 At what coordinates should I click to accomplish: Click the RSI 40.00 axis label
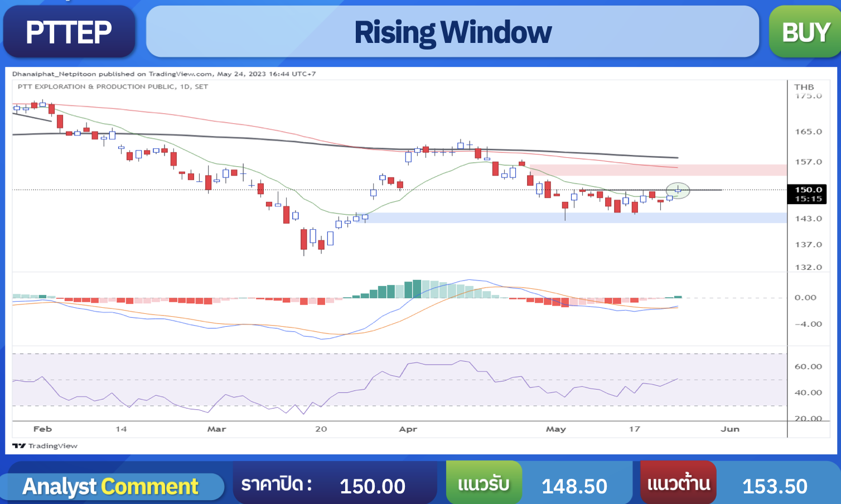coord(808,392)
